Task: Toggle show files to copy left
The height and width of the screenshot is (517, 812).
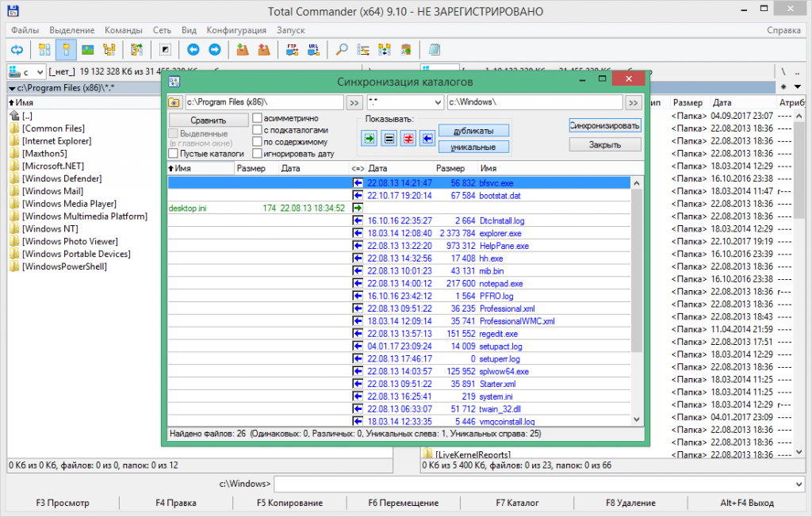Action: (x=427, y=138)
